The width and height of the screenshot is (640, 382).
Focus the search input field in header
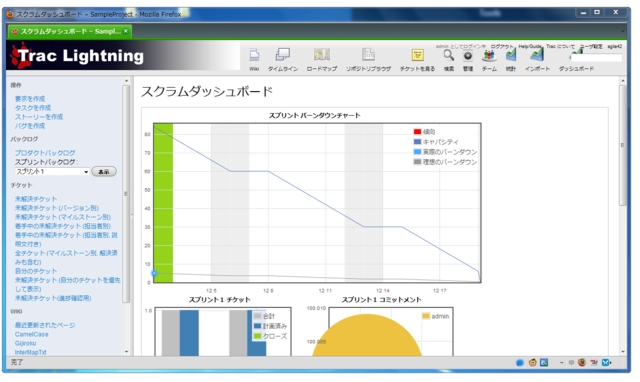(596, 58)
